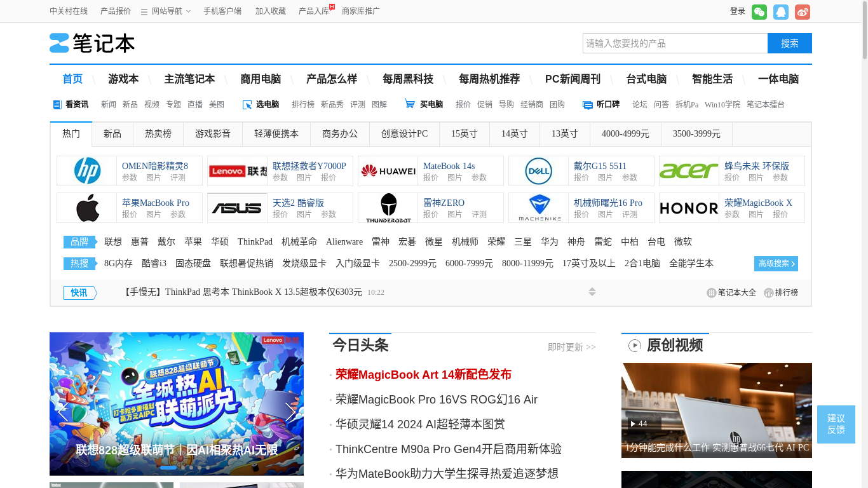Click the Huawei brand logo
Screen dimensions: 868x488
point(388,171)
